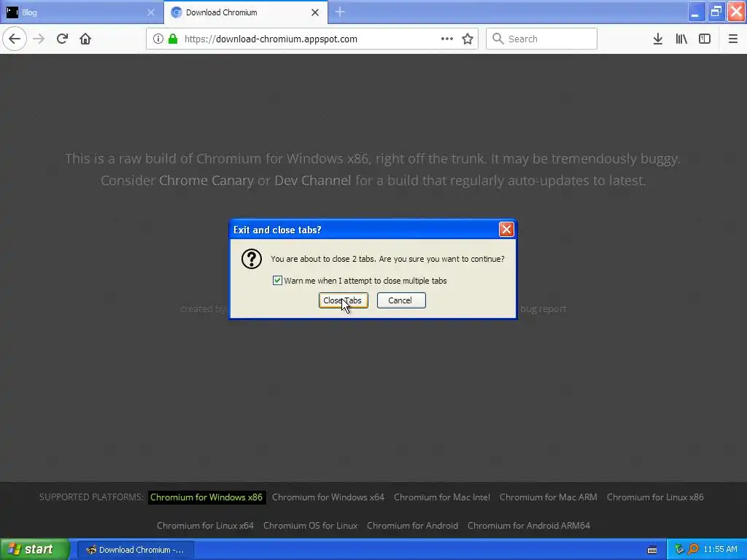
Task: Select the Download Chromium tab
Action: [245, 12]
